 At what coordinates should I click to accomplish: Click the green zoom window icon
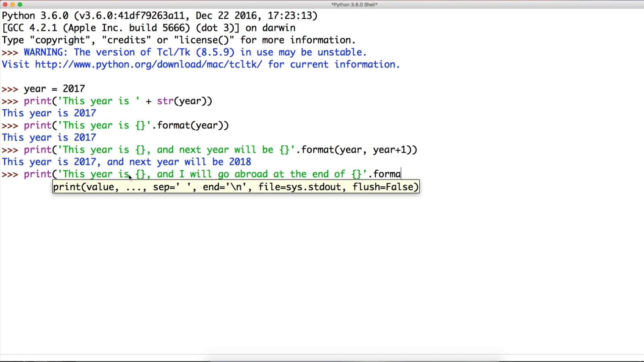(20, 4)
